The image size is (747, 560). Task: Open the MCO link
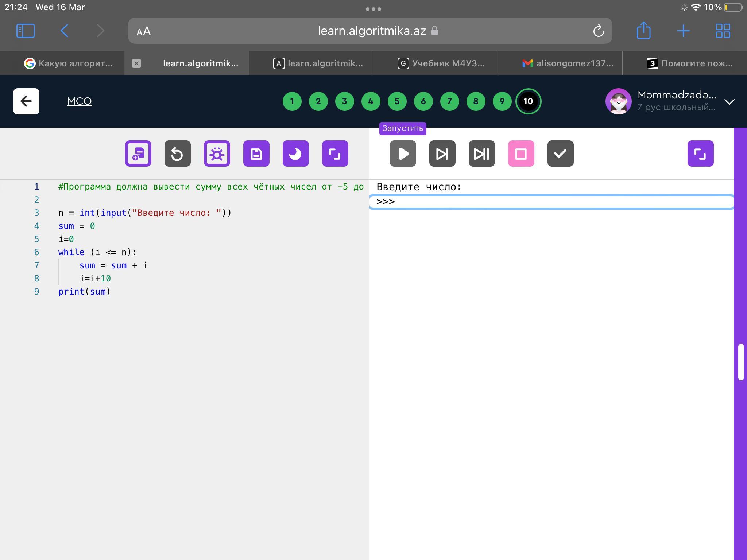(x=79, y=101)
